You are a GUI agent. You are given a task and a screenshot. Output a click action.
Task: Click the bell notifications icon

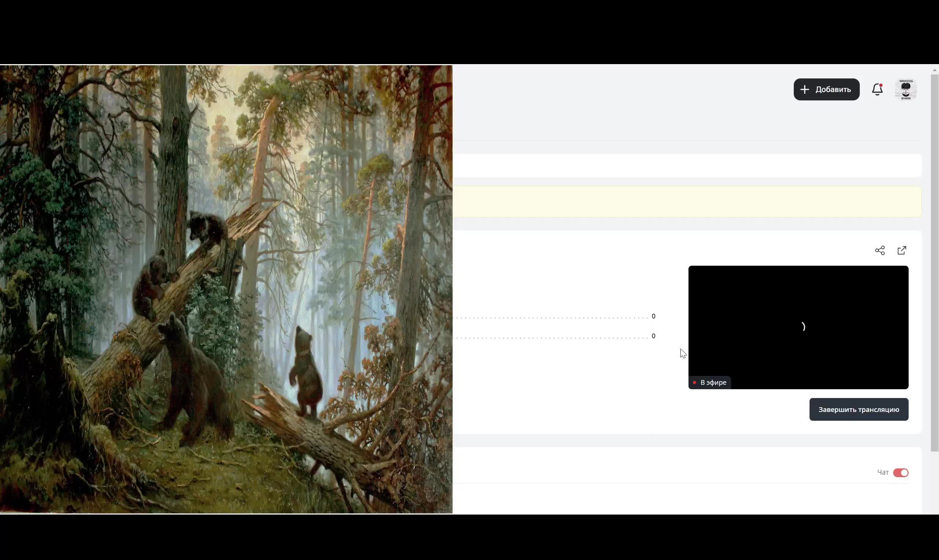(877, 90)
